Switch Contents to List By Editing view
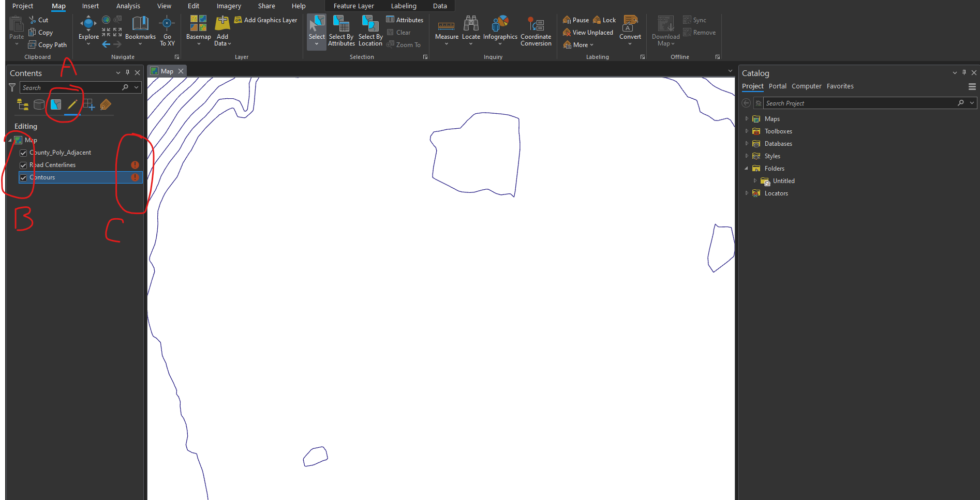980x500 pixels. pyautogui.click(x=72, y=104)
